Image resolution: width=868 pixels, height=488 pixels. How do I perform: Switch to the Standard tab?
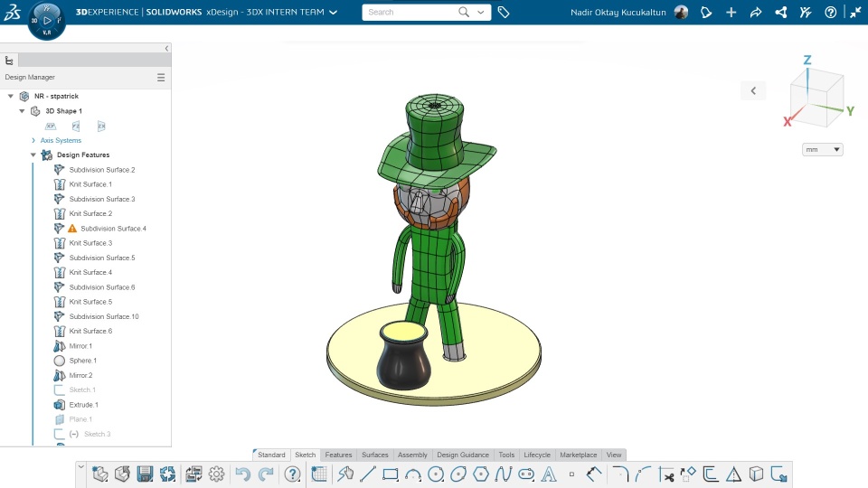(271, 455)
